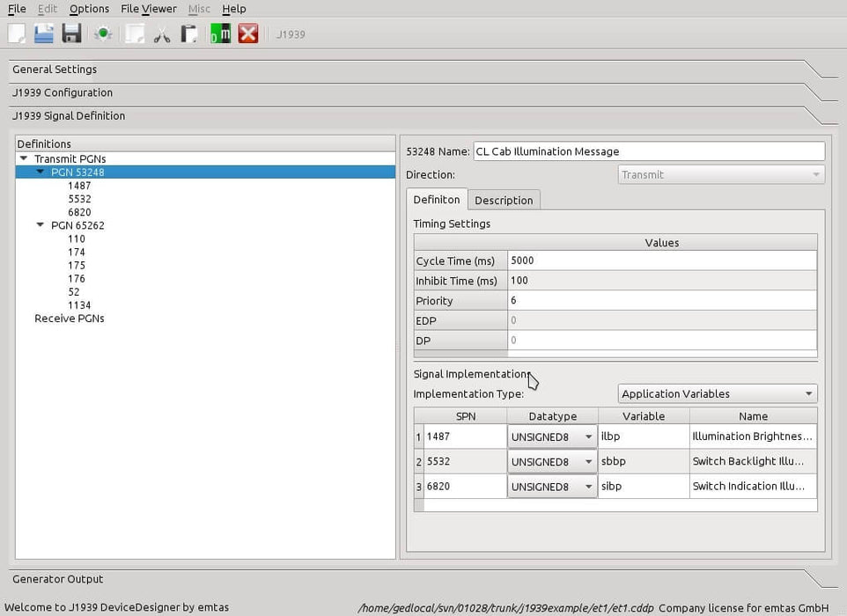Select Receive PGNs in the tree
Screen dimensions: 847x616
pyautogui.click(x=69, y=319)
